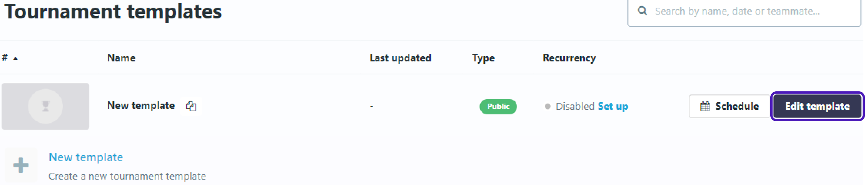The width and height of the screenshot is (868, 185).
Task: Open the Edit template button
Action: pyautogui.click(x=817, y=106)
